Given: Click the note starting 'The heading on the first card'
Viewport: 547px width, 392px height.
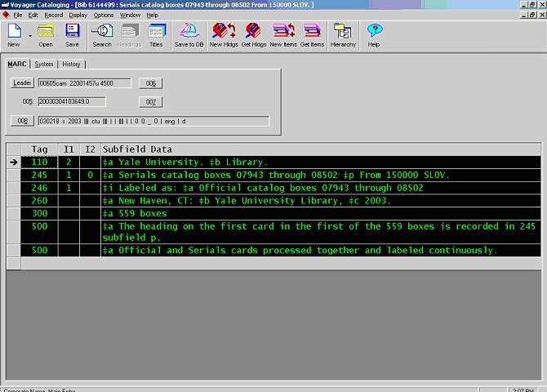Looking at the screenshot, I should (321, 232).
